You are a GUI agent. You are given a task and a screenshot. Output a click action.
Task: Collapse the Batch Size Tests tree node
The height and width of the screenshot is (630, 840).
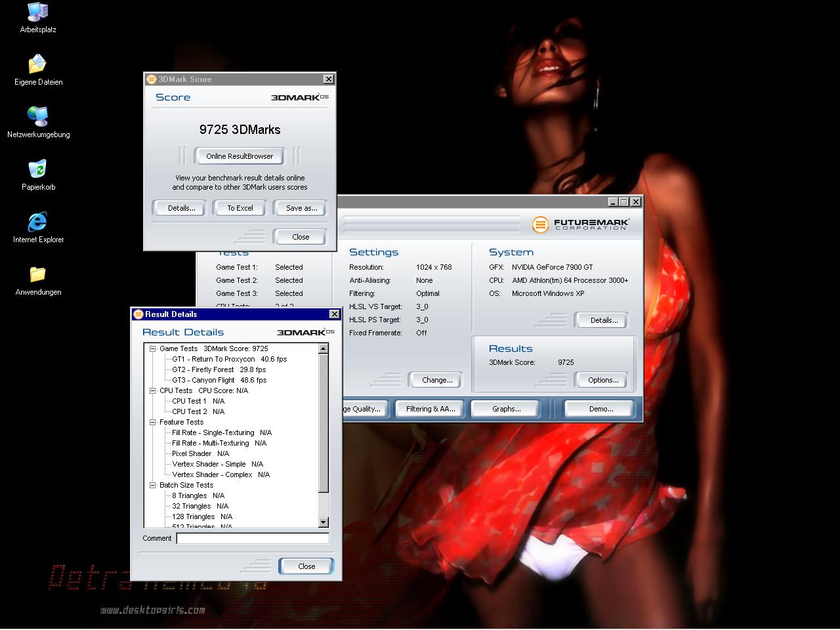pos(153,486)
